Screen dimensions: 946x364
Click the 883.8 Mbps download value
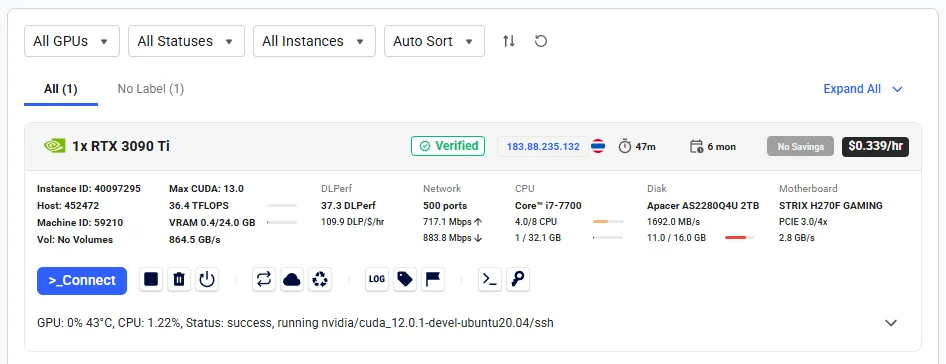(452, 238)
